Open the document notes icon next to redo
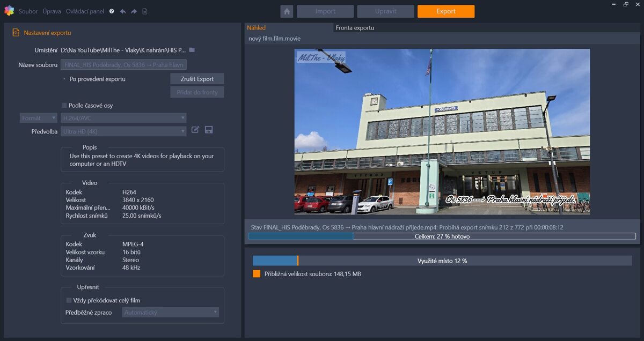The width and height of the screenshot is (644, 341). click(145, 11)
